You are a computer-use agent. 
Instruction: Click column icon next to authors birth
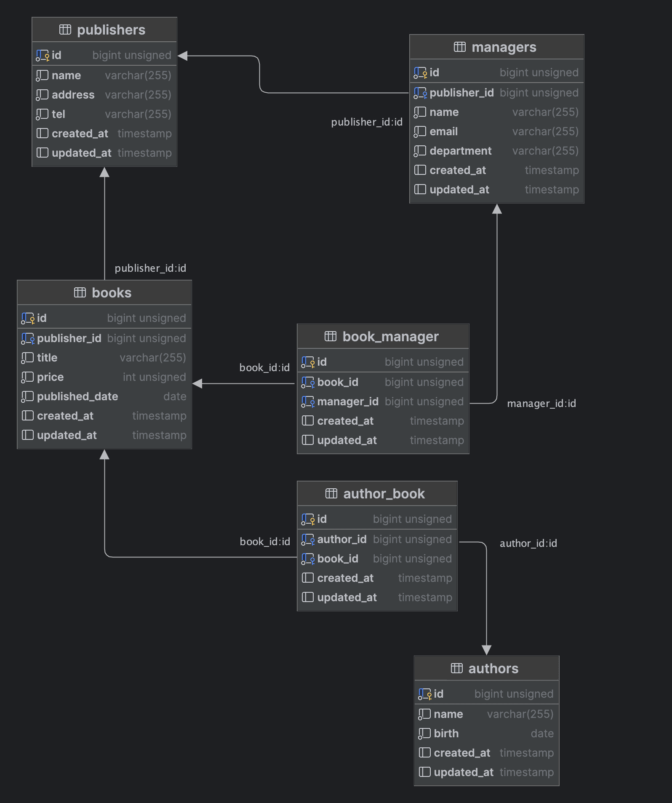pos(424,733)
